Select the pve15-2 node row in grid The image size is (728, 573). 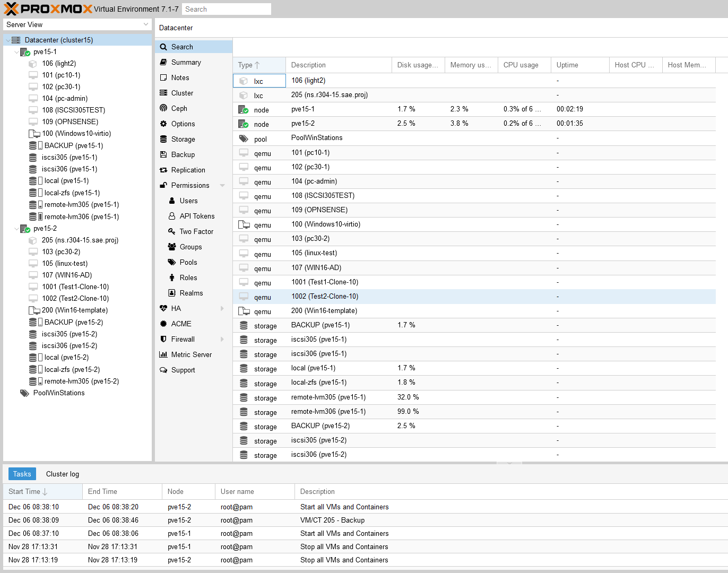click(x=474, y=124)
